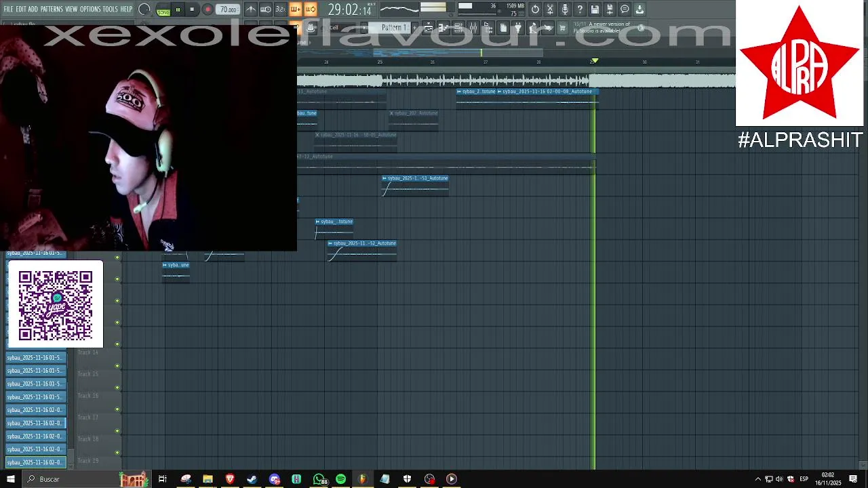Open the plugin plug icon in toolbar
Image resolution: width=868 pixels, height=488 pixels.
point(518,28)
